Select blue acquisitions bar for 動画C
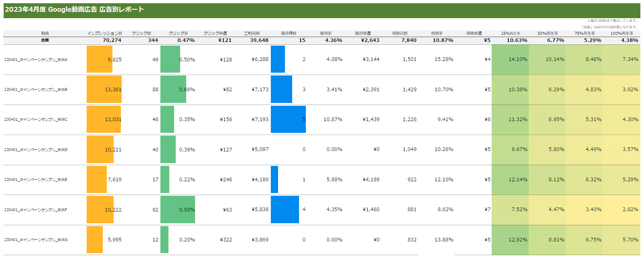 (288, 119)
